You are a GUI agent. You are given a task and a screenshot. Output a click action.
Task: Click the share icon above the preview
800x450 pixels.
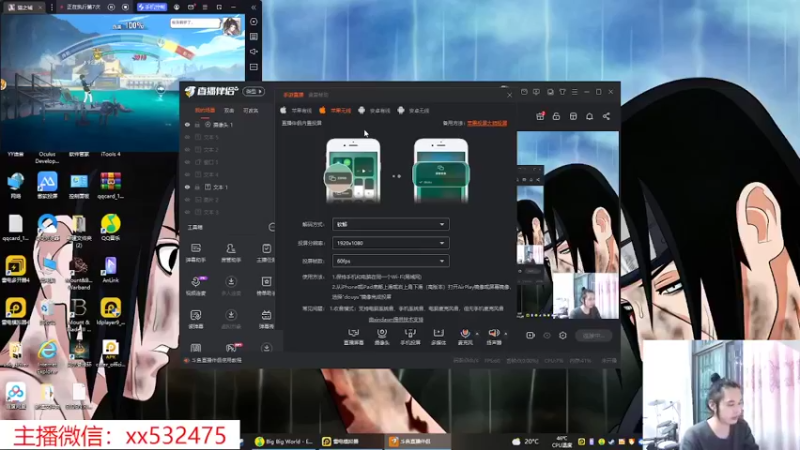[606, 116]
